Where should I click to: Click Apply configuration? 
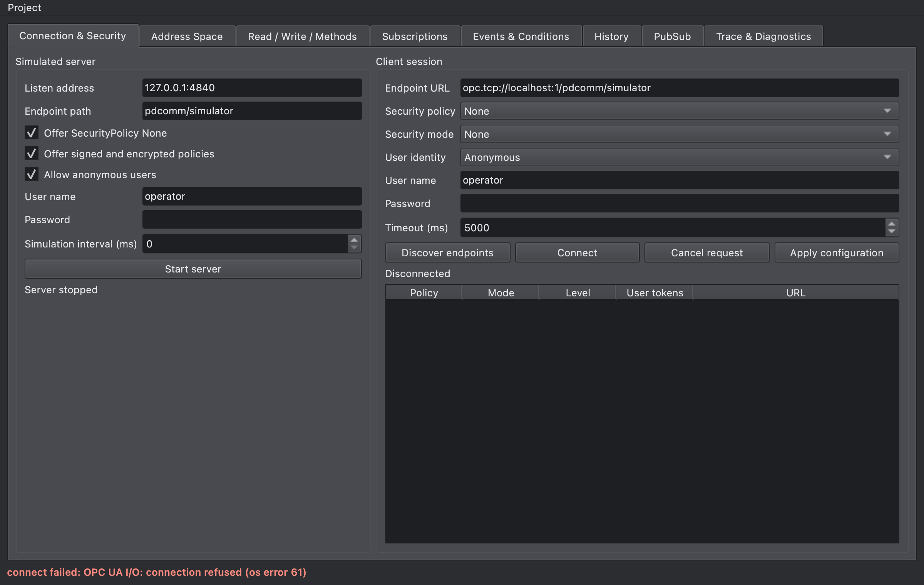coord(837,253)
